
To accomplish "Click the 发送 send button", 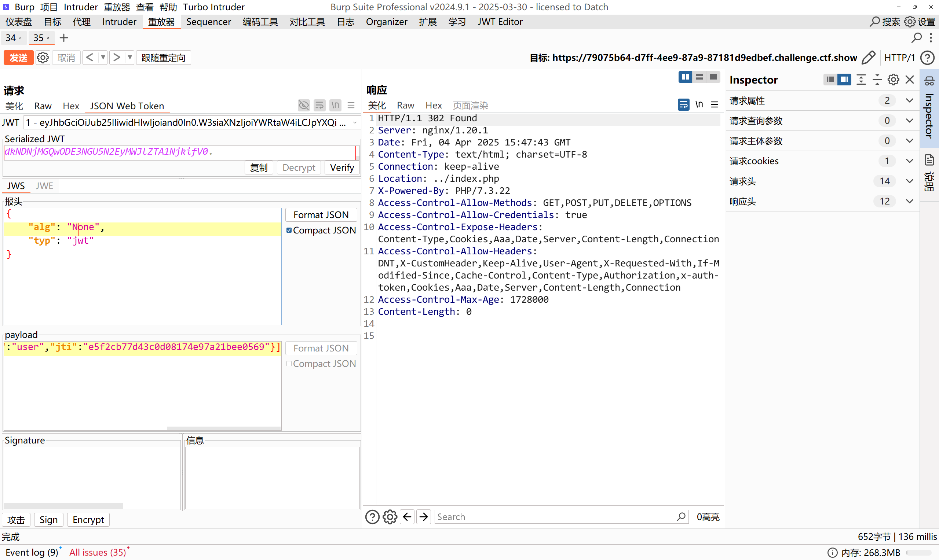I will [x=18, y=58].
